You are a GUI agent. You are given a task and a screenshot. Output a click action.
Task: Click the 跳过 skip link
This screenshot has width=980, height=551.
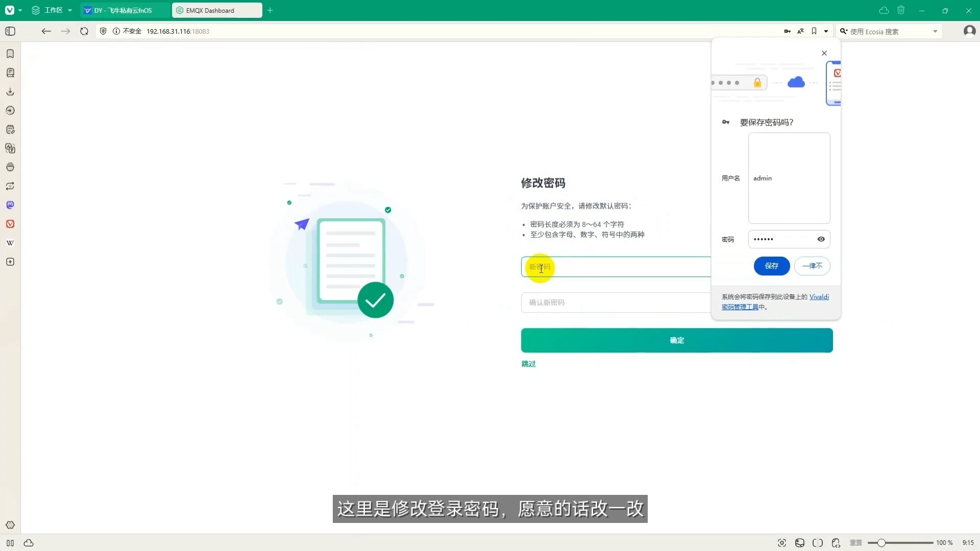(x=529, y=364)
